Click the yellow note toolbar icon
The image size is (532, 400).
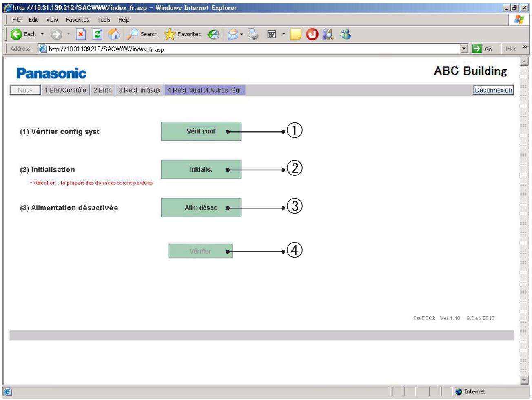[296, 34]
